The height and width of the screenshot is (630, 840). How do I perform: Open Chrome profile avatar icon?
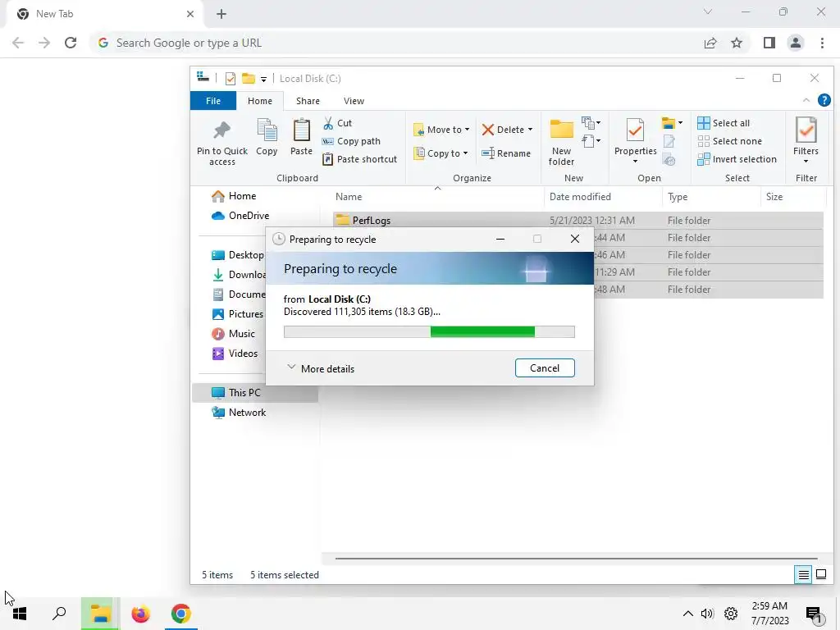pyautogui.click(x=796, y=43)
